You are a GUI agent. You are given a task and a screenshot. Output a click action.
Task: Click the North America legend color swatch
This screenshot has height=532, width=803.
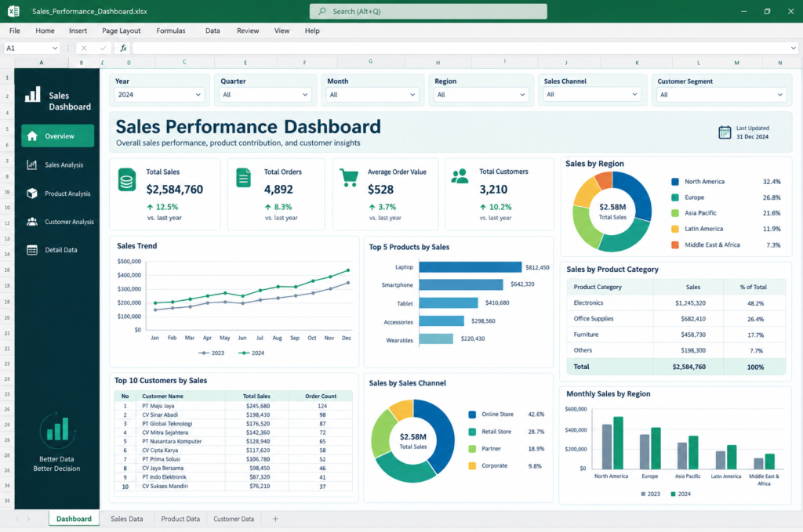coord(675,182)
